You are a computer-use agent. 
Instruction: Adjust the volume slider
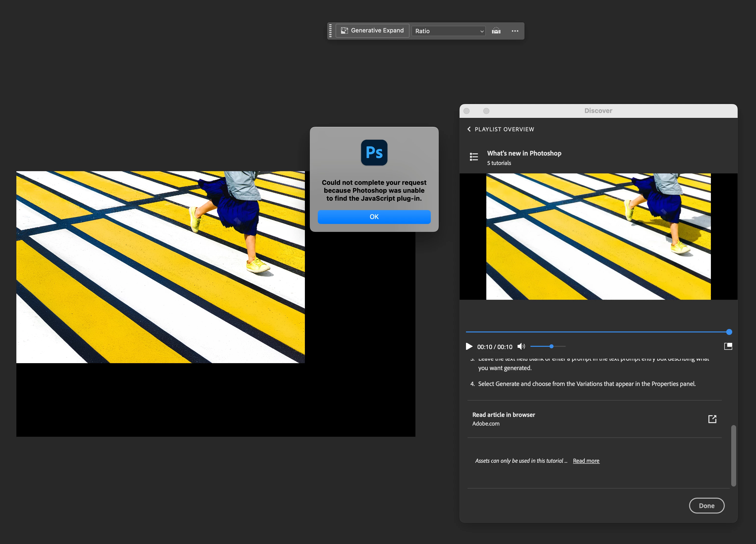tap(551, 347)
